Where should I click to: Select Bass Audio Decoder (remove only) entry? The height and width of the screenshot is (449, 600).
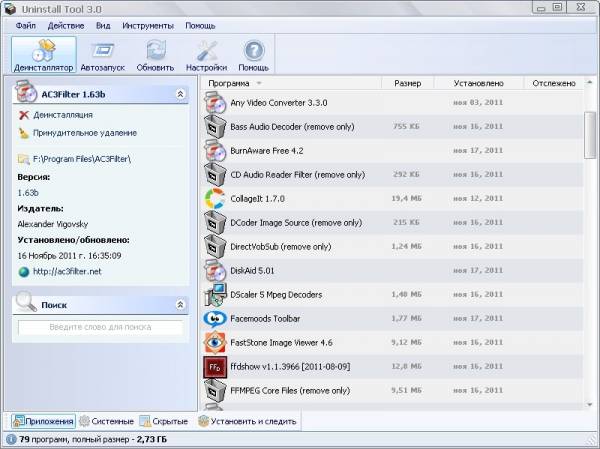coord(392,127)
